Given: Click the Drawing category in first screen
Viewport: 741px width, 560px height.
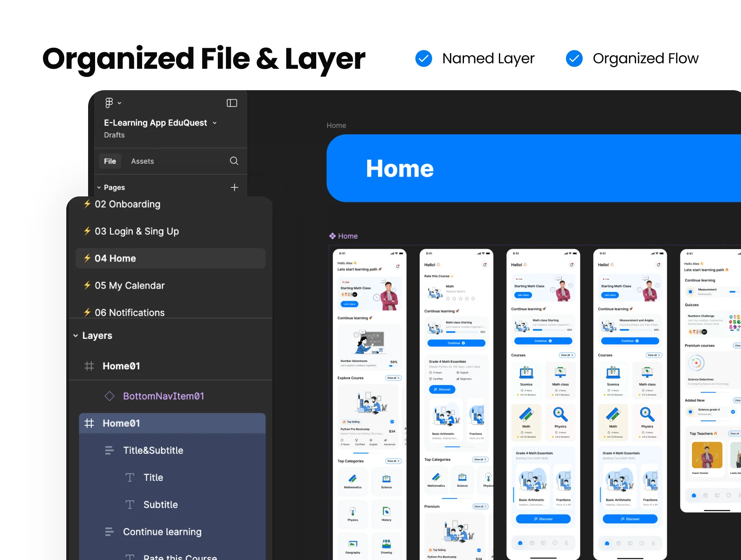Looking at the screenshot, I should 386,547.
